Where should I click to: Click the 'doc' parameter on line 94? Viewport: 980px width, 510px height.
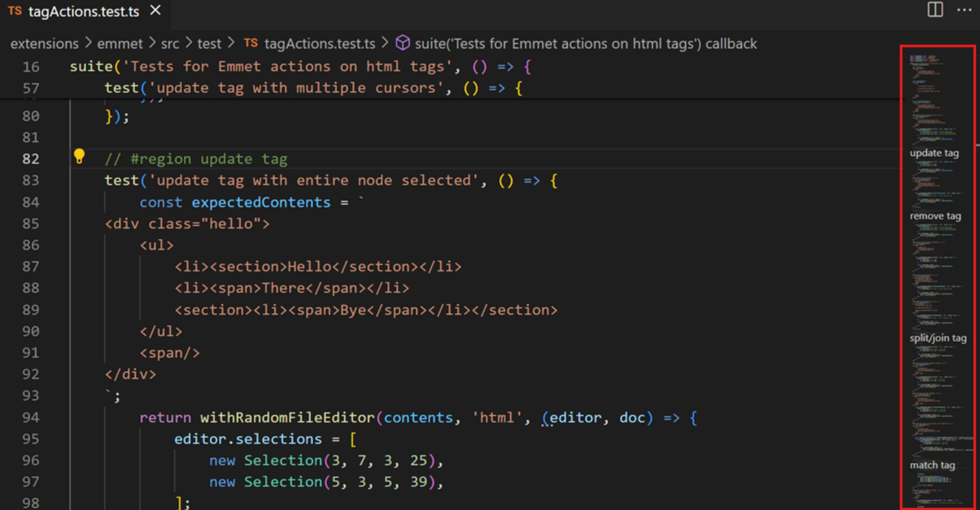[x=632, y=418]
